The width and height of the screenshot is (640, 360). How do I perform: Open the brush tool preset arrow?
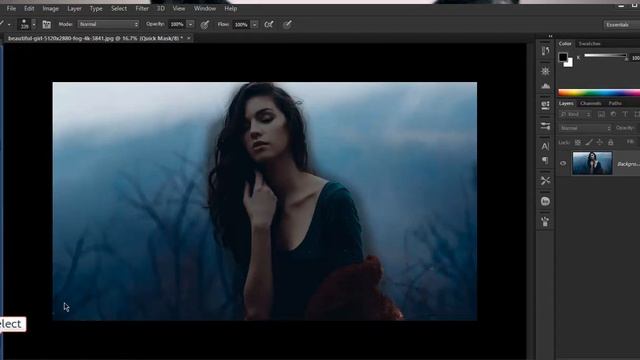pyautogui.click(x=9, y=24)
